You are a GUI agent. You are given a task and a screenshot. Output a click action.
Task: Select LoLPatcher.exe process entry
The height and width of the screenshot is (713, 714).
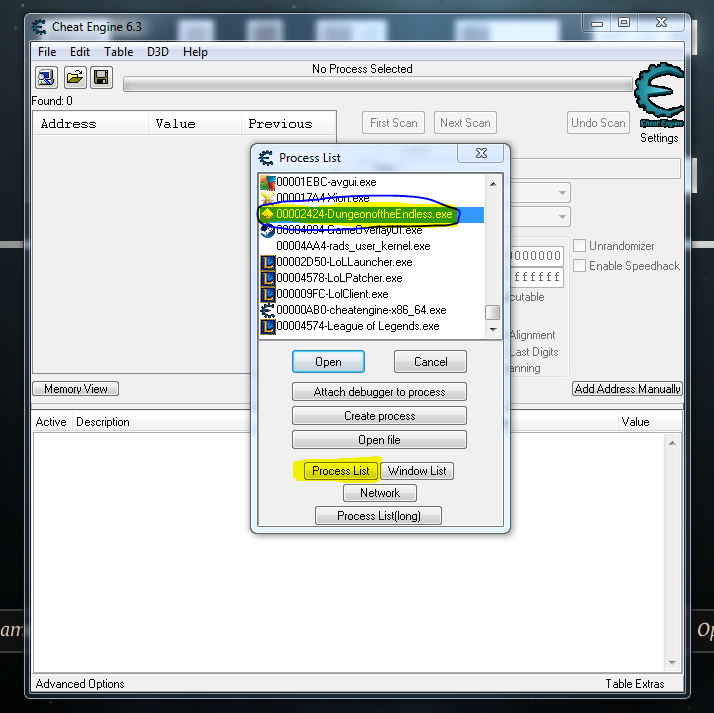pyautogui.click(x=372, y=278)
